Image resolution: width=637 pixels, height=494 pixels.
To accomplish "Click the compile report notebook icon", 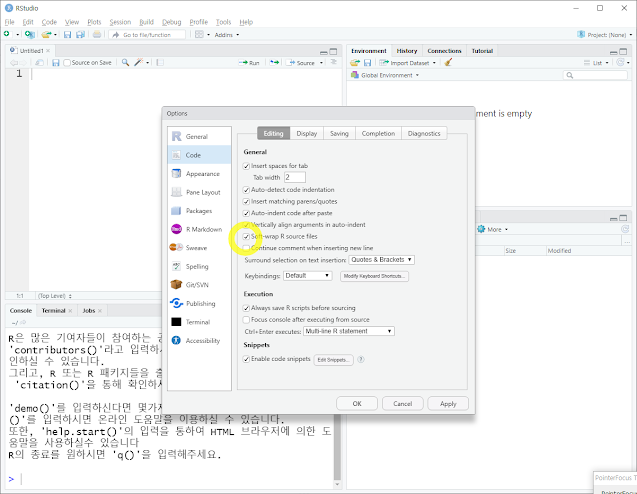I will 160,63.
